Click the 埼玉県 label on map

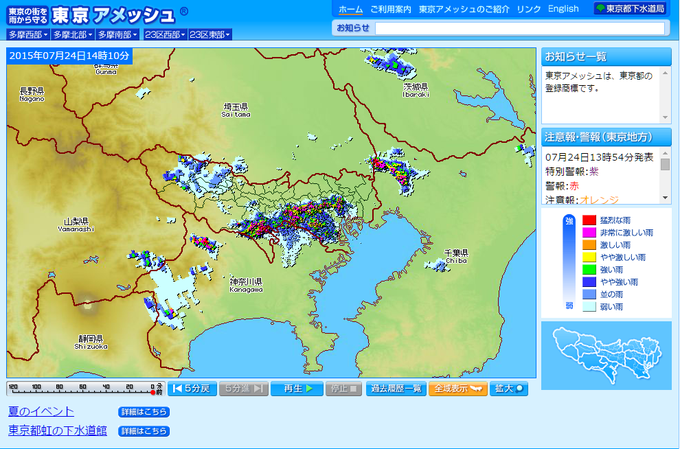coord(235,110)
